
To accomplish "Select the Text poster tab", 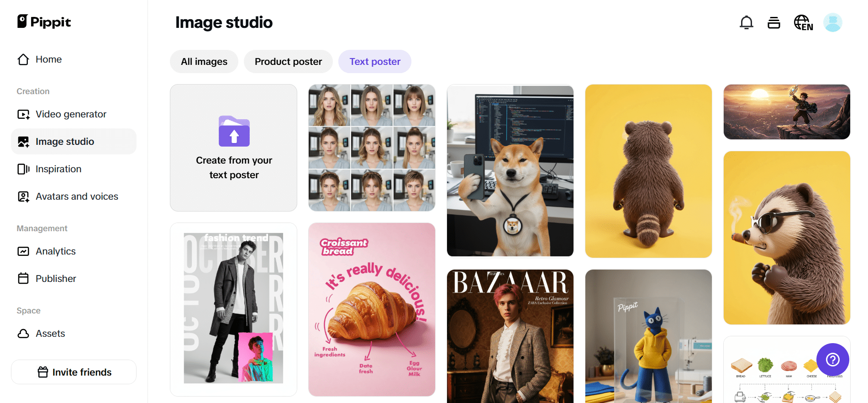I will point(375,61).
